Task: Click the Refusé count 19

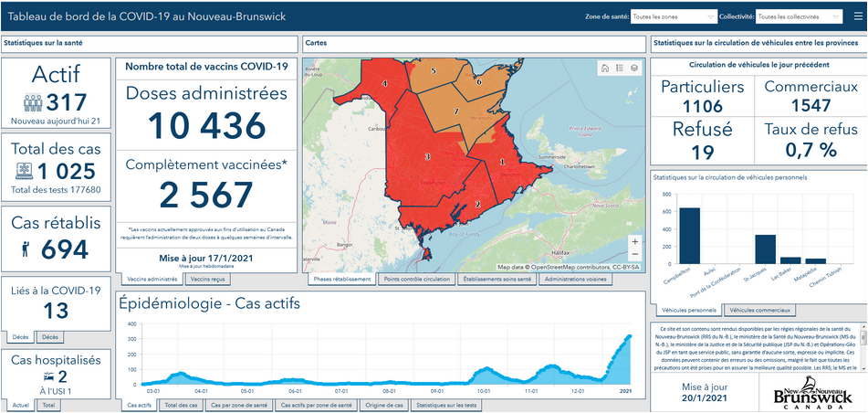Action: point(703,152)
